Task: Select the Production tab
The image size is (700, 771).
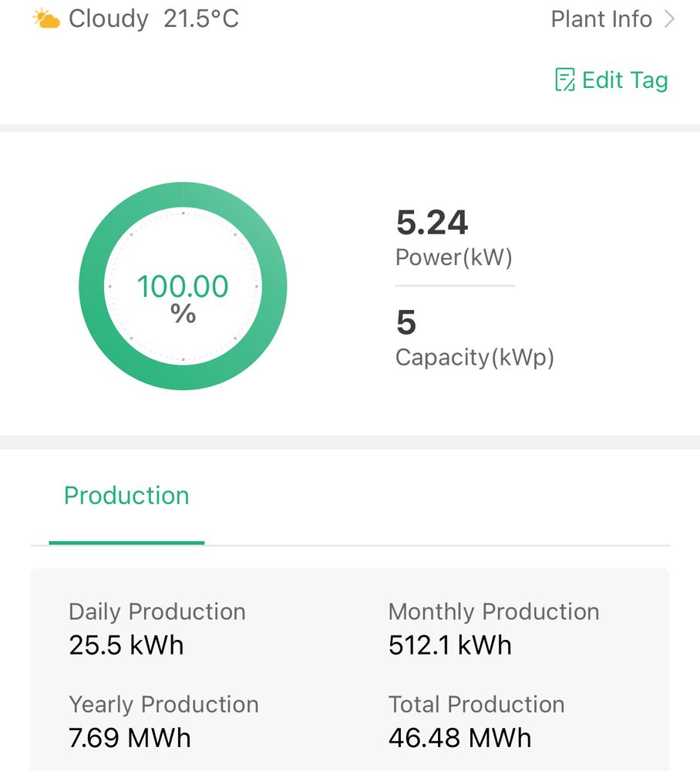Action: 126,496
